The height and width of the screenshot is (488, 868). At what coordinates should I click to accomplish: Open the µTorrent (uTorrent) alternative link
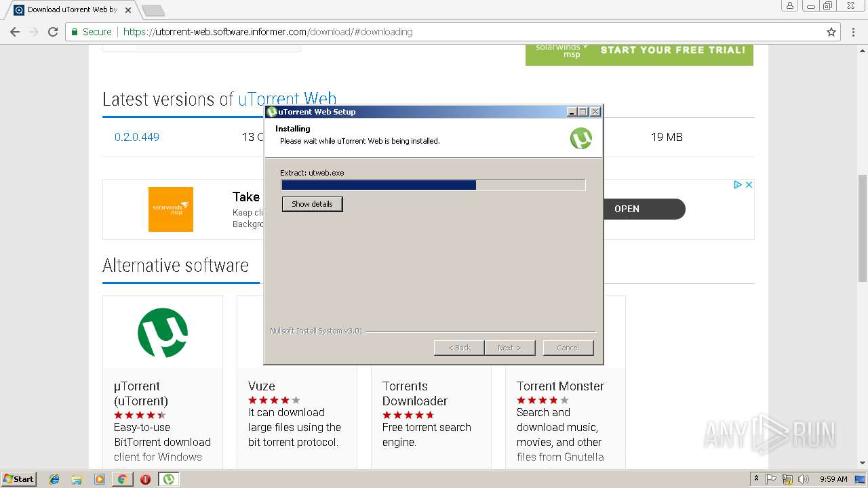(x=141, y=393)
